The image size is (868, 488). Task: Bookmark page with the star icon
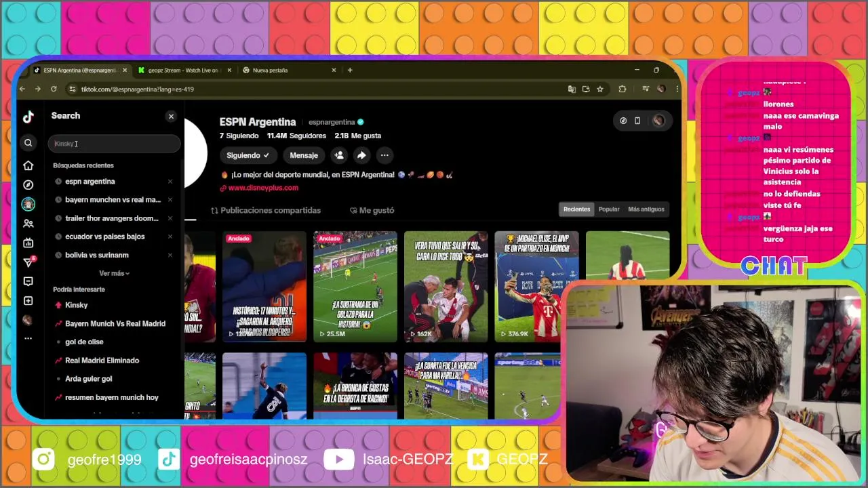(600, 89)
